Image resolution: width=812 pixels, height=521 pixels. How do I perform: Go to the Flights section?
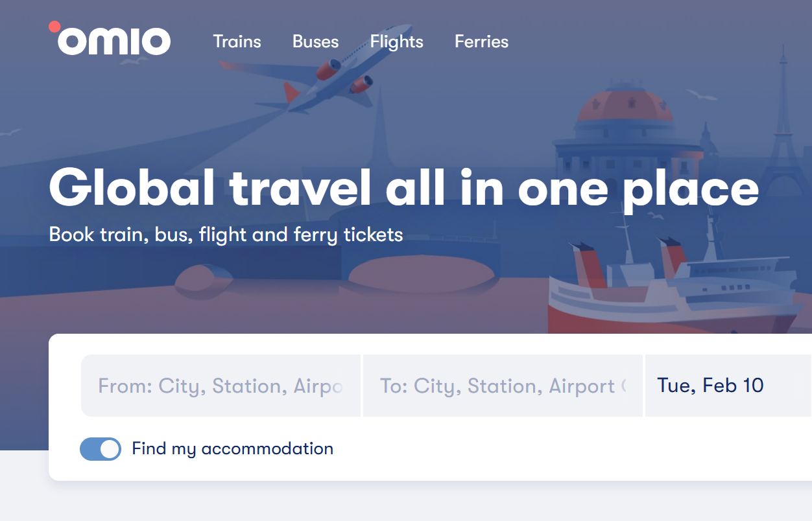tap(396, 41)
